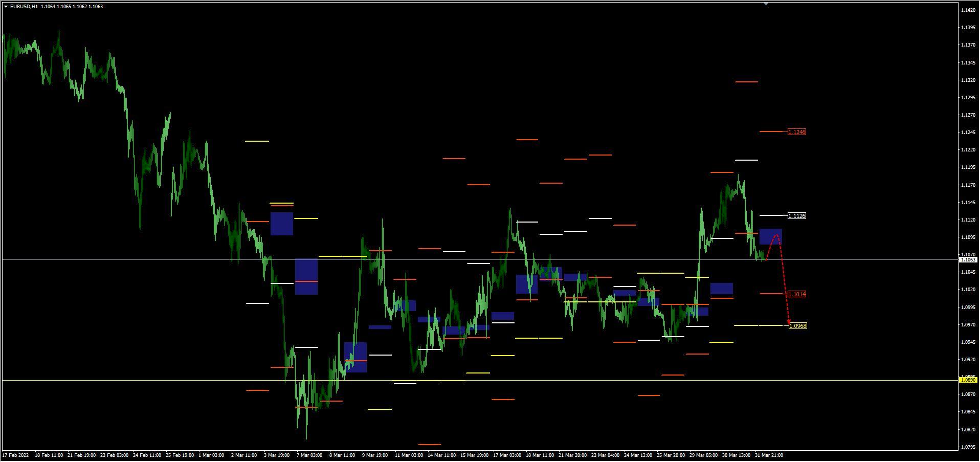Click the 25 Mar 20:00 time label
This screenshot has height=462, width=980.
point(671,455)
